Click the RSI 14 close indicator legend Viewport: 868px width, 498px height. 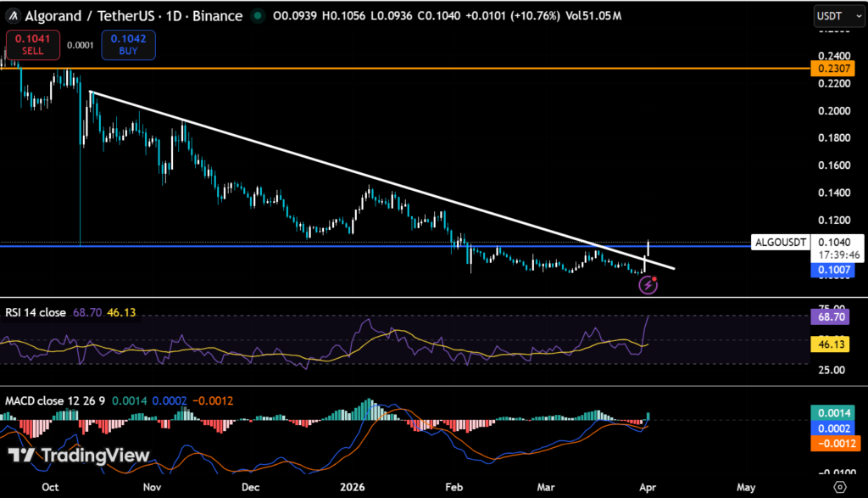coord(34,312)
